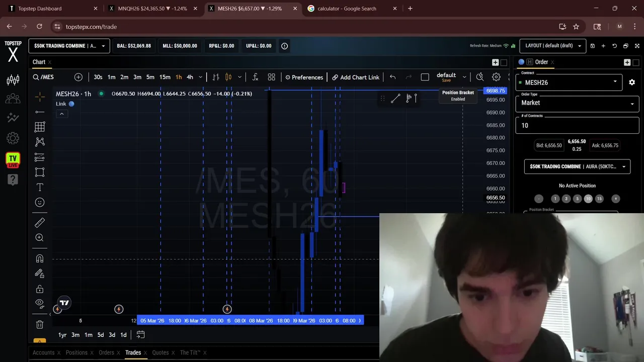
Task: Open the sparkle stats sidebar icon
Action: [x=13, y=118]
